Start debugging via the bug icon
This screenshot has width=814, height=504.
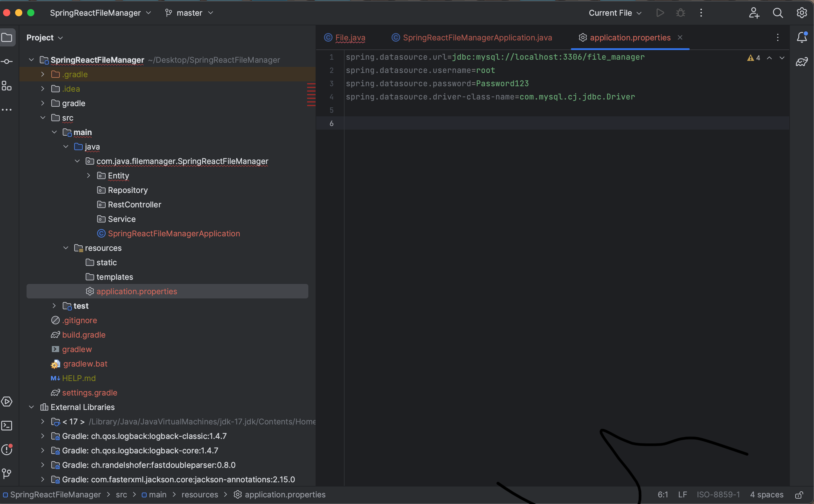pyautogui.click(x=681, y=13)
